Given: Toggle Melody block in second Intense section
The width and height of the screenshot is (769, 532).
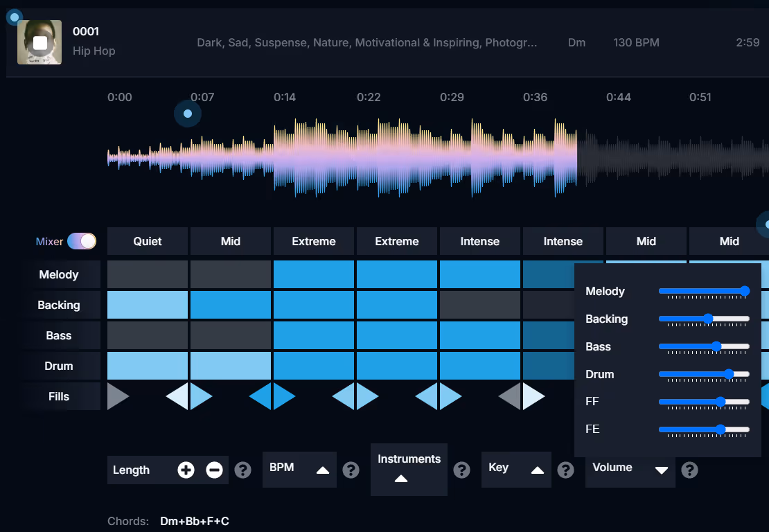Looking at the screenshot, I should (x=548, y=274).
